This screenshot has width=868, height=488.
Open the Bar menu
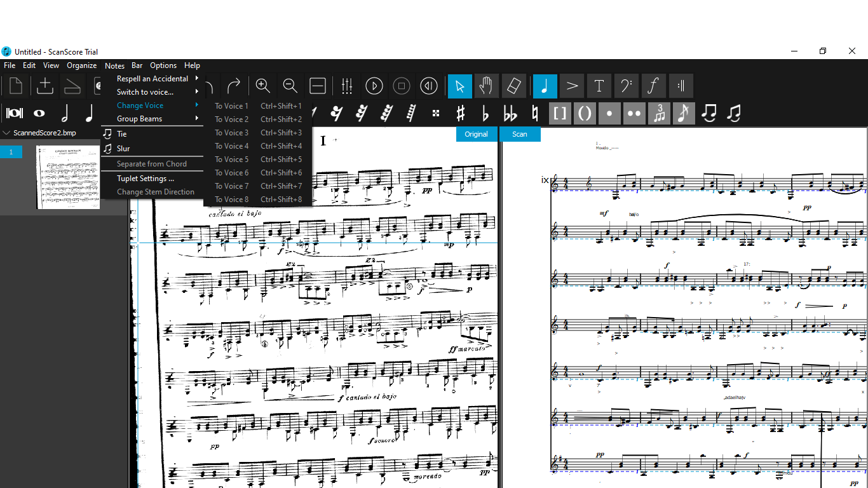[x=137, y=65]
